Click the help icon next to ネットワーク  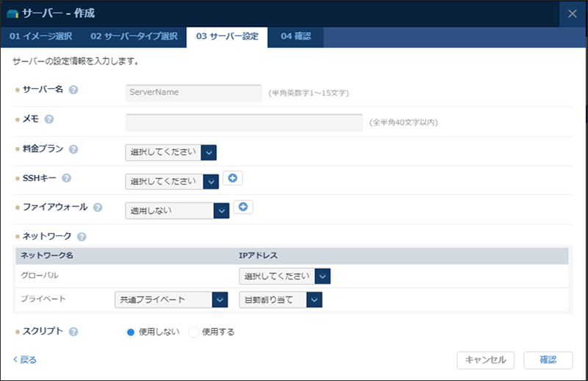click(82, 237)
